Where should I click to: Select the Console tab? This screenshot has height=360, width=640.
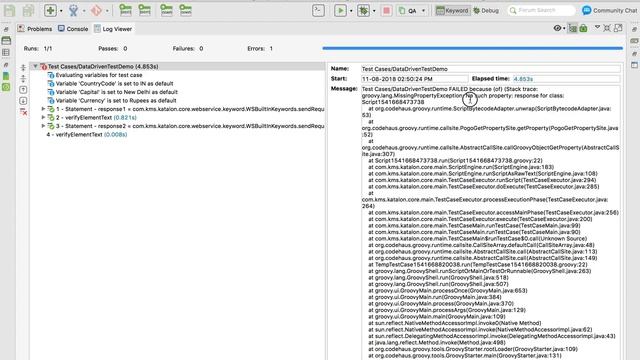pos(73,29)
